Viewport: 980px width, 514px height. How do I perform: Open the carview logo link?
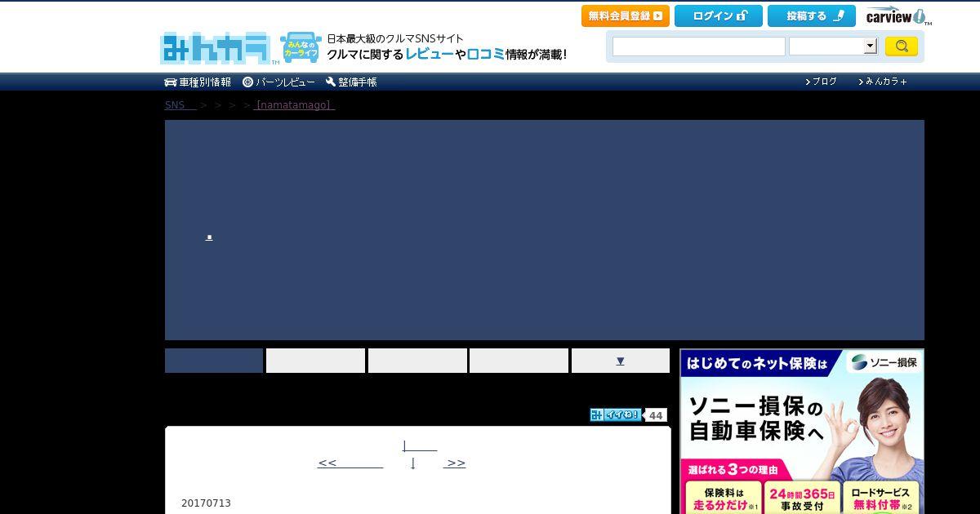pyautogui.click(x=897, y=16)
